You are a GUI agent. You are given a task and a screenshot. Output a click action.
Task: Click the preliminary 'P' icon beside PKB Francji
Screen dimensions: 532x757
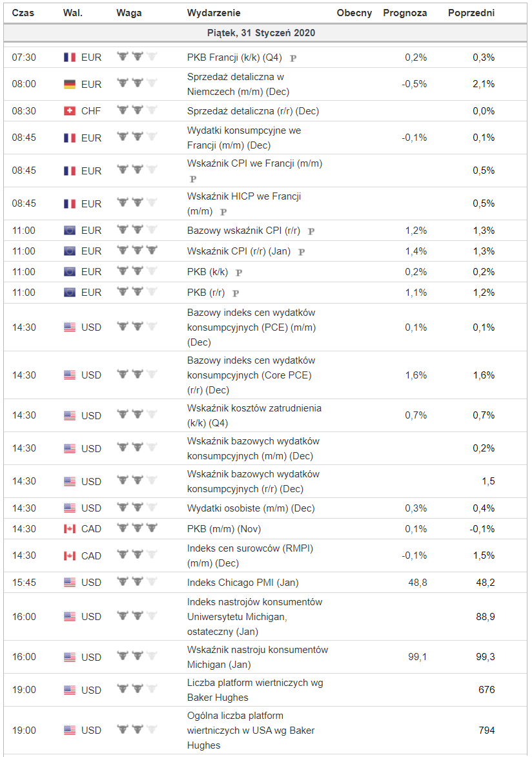[293, 57]
